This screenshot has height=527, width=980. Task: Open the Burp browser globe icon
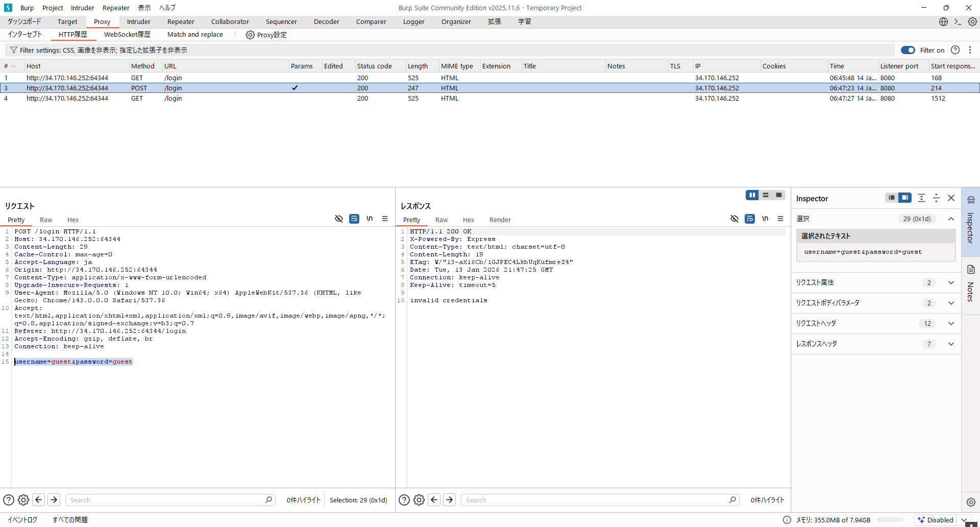coord(943,21)
